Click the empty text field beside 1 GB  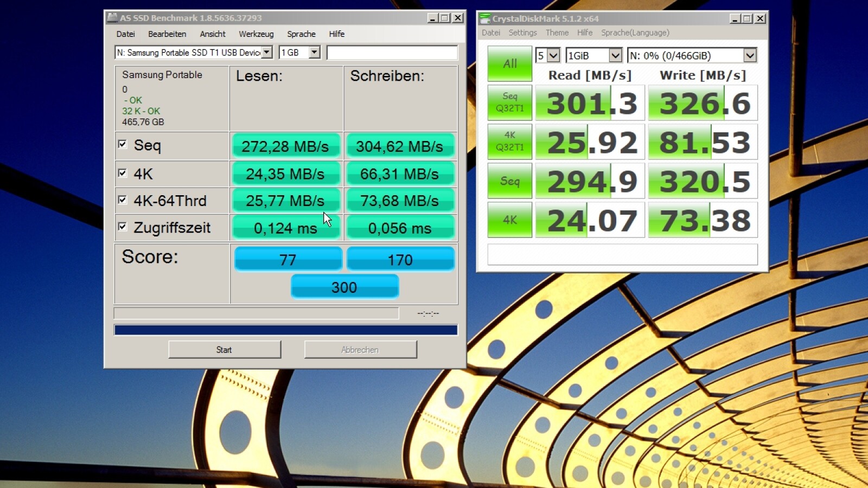(x=392, y=53)
